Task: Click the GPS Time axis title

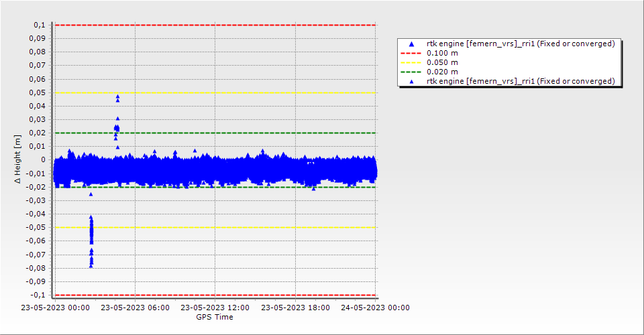Action: pos(215,317)
